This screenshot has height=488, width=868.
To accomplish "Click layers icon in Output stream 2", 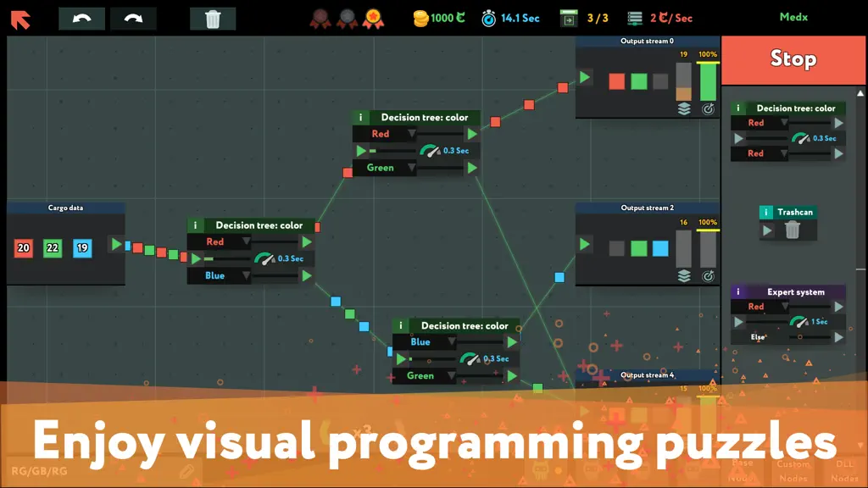I will (x=684, y=276).
